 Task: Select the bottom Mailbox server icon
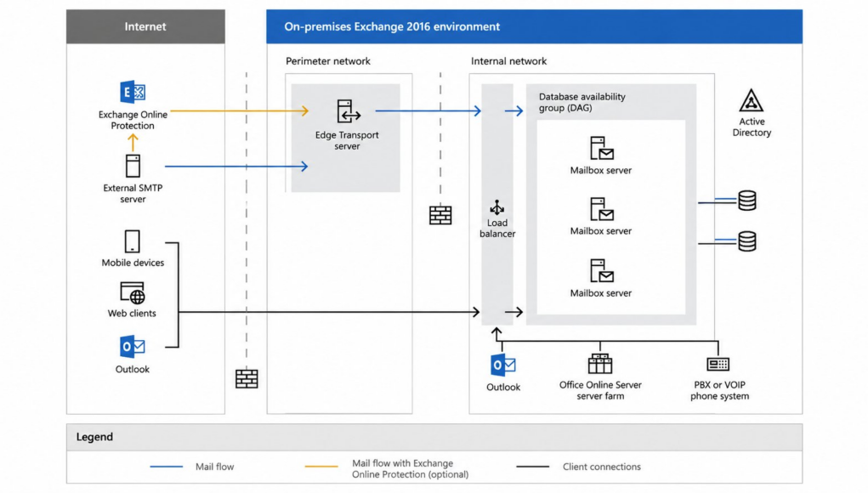pyautogui.click(x=601, y=271)
